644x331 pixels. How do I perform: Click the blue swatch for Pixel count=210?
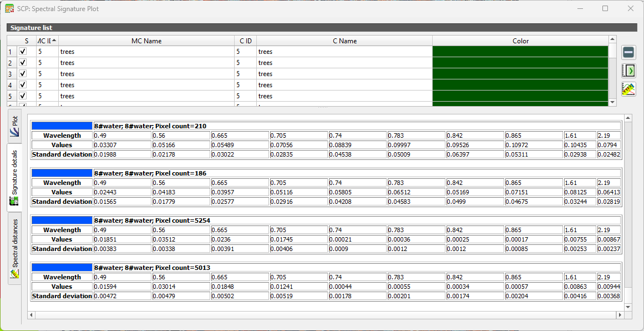62,126
